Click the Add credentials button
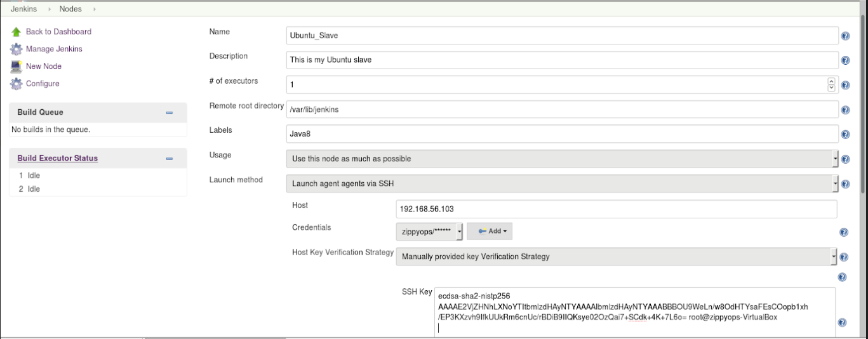 [490, 231]
